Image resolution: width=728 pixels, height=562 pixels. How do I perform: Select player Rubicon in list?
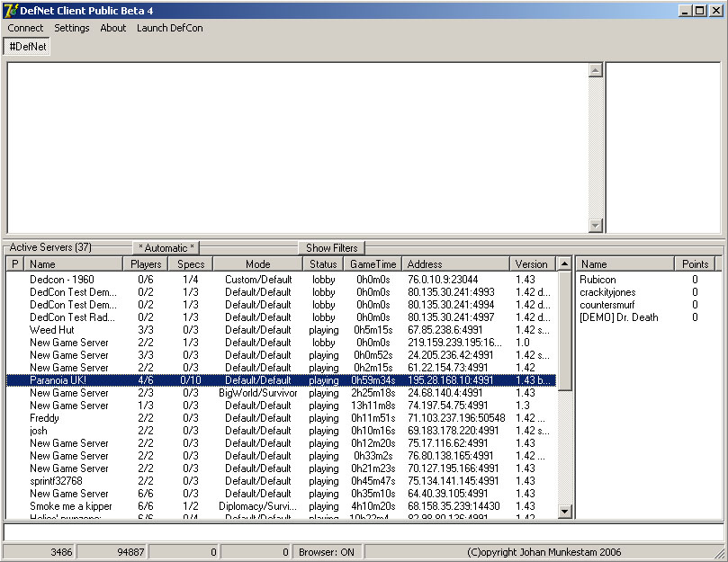598,280
